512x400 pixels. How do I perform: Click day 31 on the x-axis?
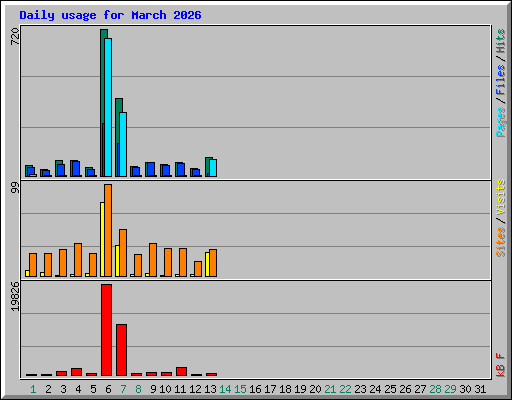click(480, 389)
